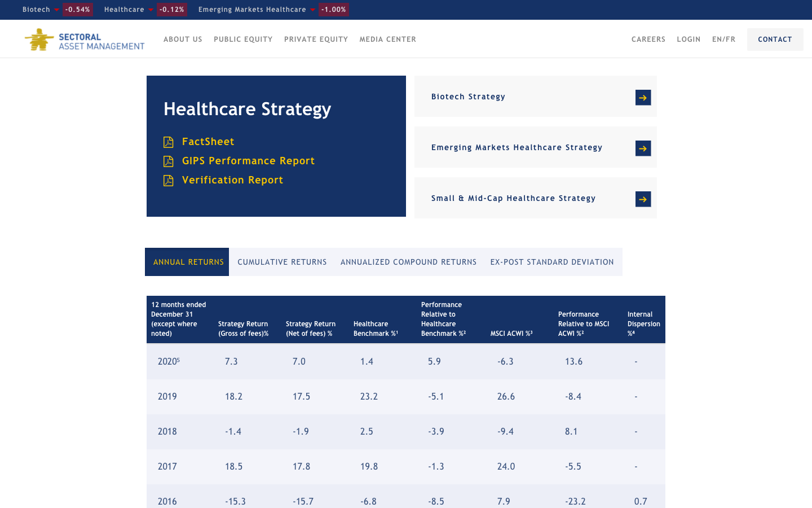Click the 2.5 benchmark value for 2018
The width and height of the screenshot is (812, 508).
click(x=367, y=431)
